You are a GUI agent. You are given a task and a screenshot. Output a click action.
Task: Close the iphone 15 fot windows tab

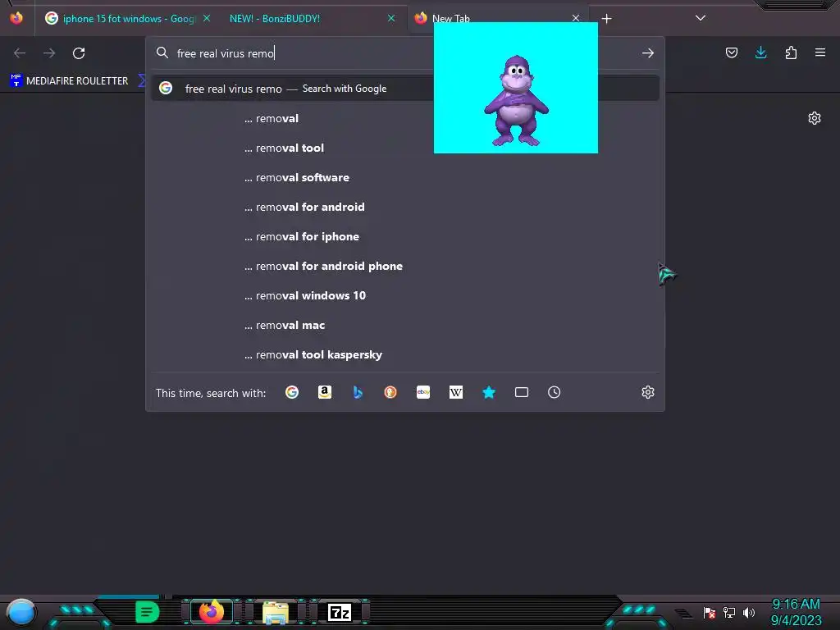click(x=207, y=18)
